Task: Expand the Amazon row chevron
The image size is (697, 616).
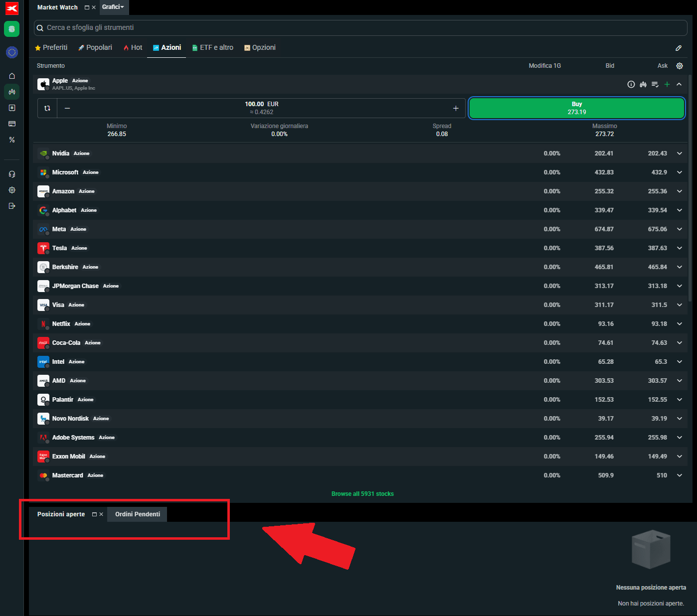Action: coord(680,191)
